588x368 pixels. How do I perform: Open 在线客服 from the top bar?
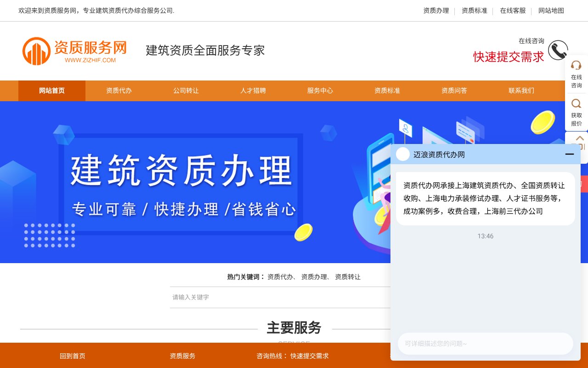point(513,11)
